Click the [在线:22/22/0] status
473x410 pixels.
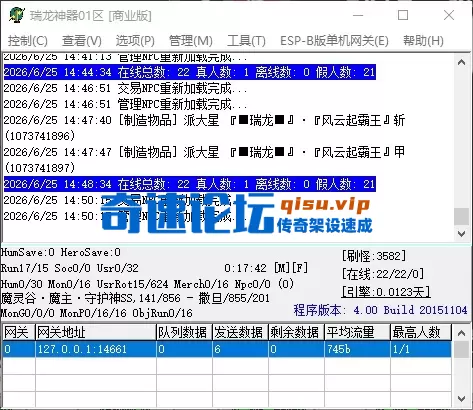[383, 274]
